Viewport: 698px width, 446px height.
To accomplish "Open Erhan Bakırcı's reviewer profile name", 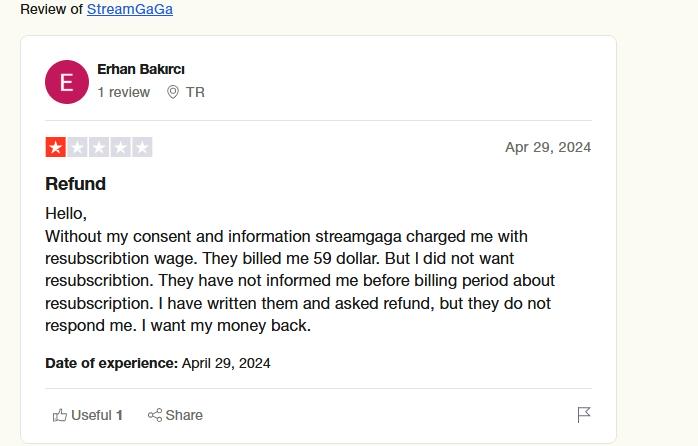I will click(141, 69).
